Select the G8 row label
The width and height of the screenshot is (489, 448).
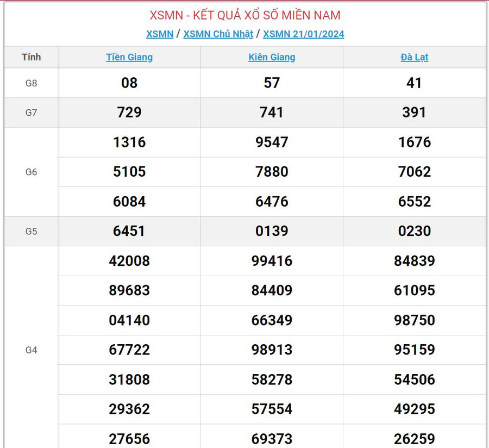(x=32, y=83)
